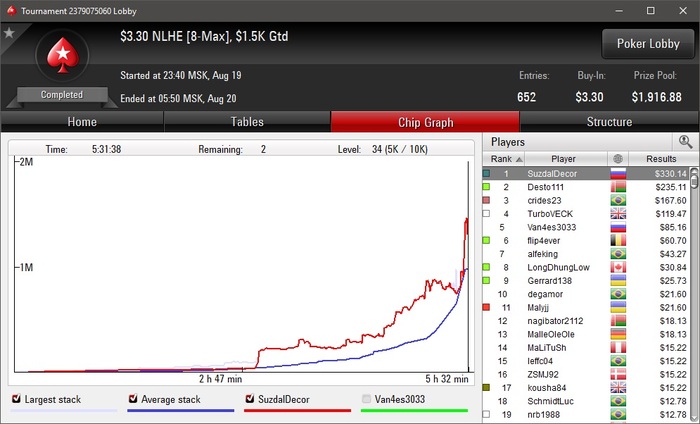The width and height of the screenshot is (700, 424).
Task: Select player leffc04
Action: click(x=540, y=361)
